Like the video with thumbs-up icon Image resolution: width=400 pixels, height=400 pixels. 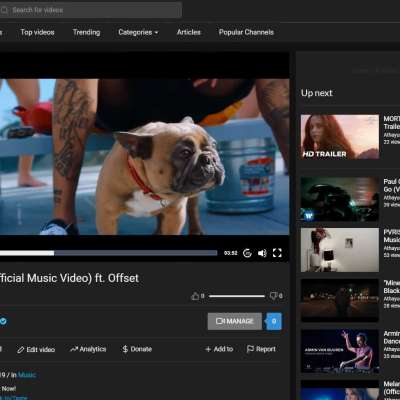pos(195,296)
